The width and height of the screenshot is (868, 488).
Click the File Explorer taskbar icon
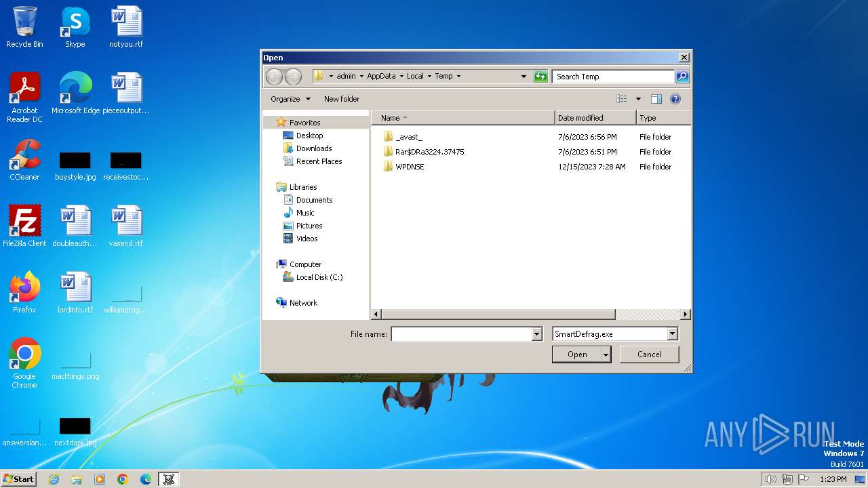coord(77,479)
